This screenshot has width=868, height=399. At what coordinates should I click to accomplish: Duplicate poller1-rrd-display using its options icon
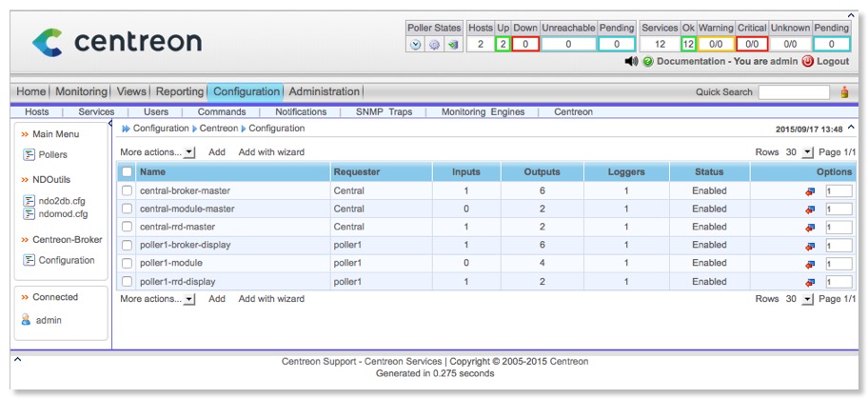point(810,283)
